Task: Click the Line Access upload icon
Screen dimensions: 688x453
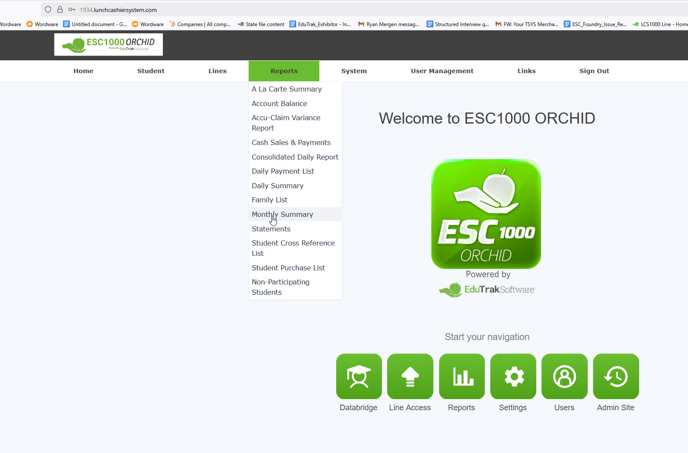Action: click(x=410, y=376)
